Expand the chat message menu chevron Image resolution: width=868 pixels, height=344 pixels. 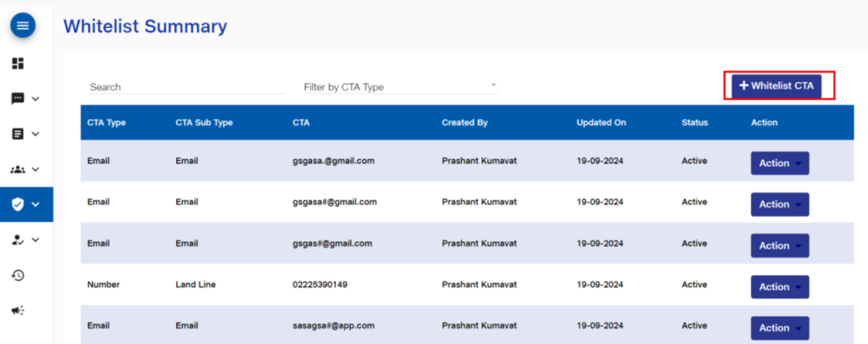pos(36,98)
